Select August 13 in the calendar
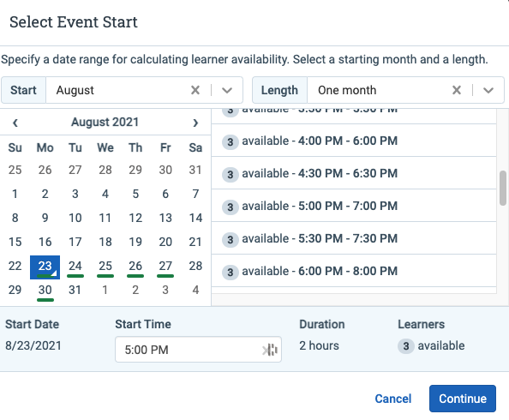 click(x=165, y=219)
